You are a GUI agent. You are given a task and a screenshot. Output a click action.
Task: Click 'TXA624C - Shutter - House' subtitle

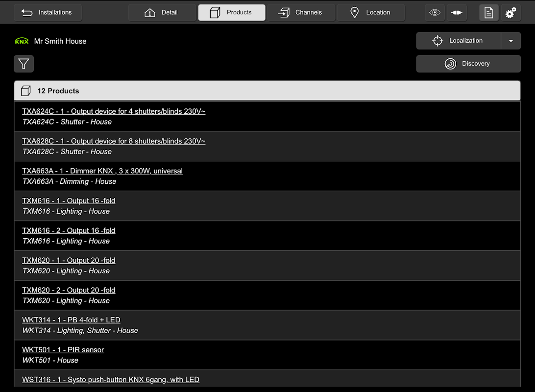67,122
